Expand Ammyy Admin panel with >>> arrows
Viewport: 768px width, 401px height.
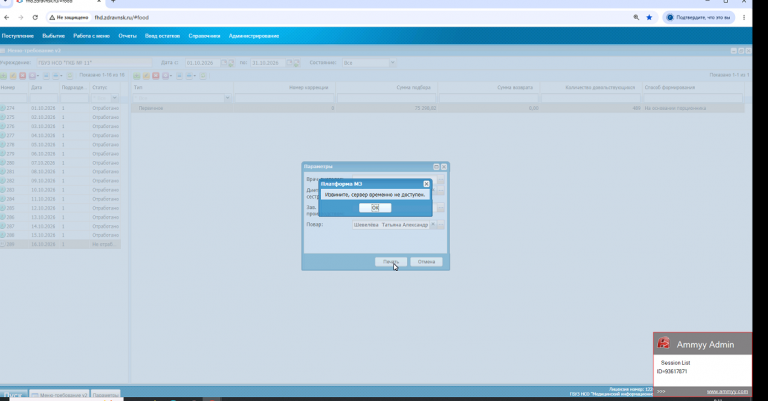click(661, 391)
